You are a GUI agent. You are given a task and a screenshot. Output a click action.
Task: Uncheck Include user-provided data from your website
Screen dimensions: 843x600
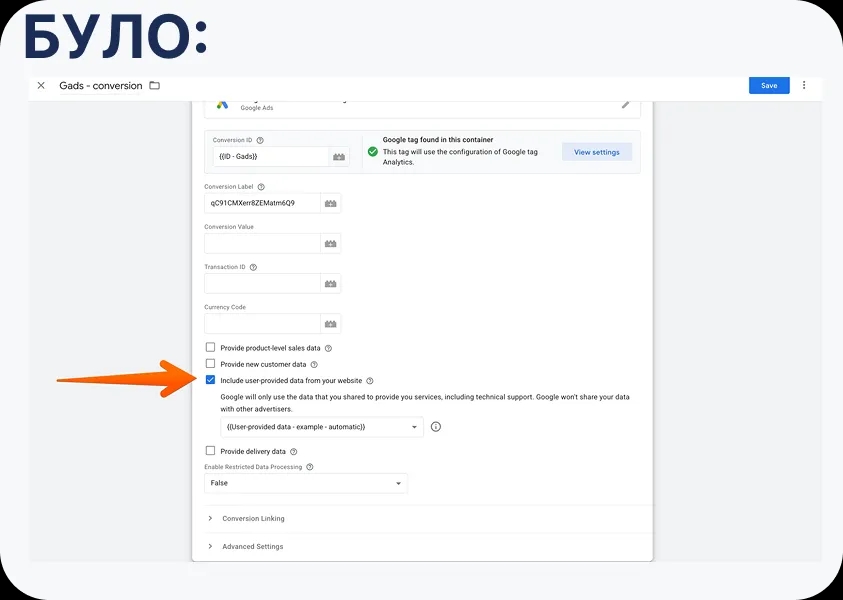210,380
